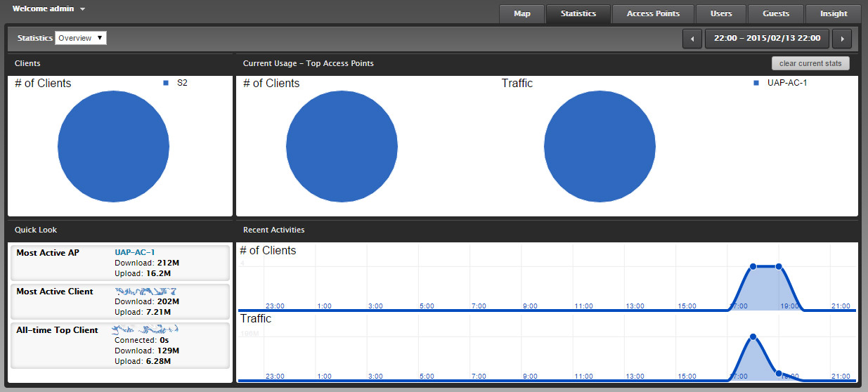868x392 pixels.
Task: Expand the Statistics Overview dropdown
Action: 81,38
